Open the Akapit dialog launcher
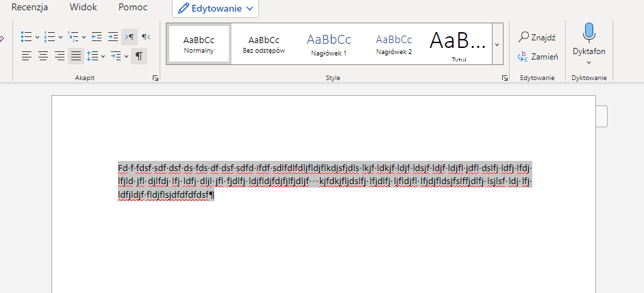The width and height of the screenshot is (644, 293). (x=156, y=77)
